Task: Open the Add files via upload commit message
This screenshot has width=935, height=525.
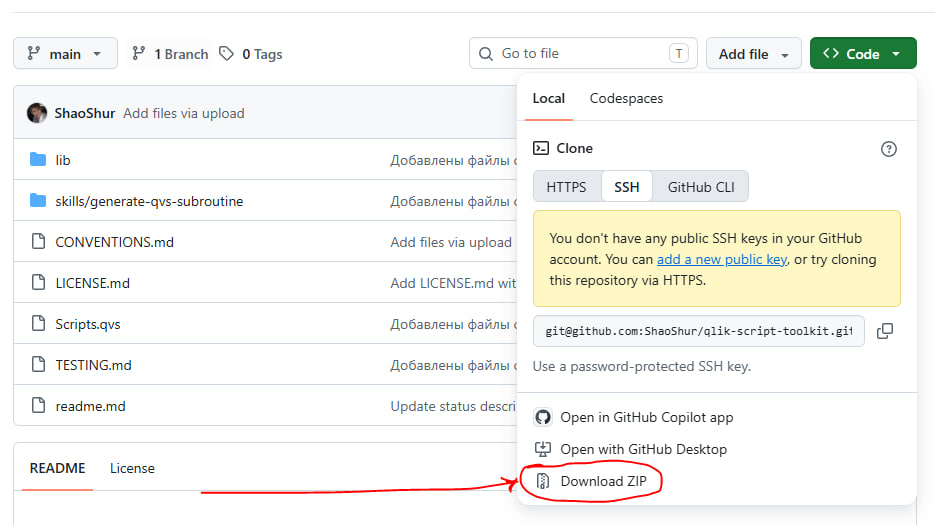Action: 184,113
